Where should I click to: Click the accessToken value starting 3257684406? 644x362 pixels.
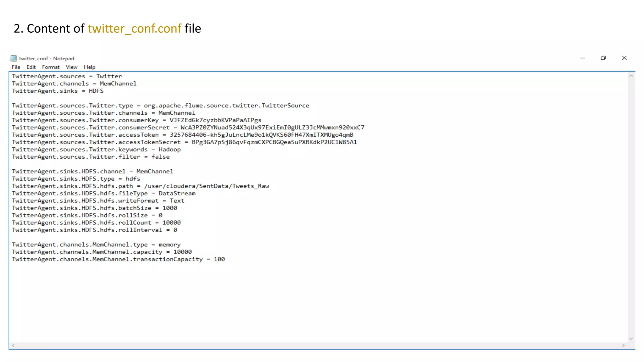pos(262,135)
